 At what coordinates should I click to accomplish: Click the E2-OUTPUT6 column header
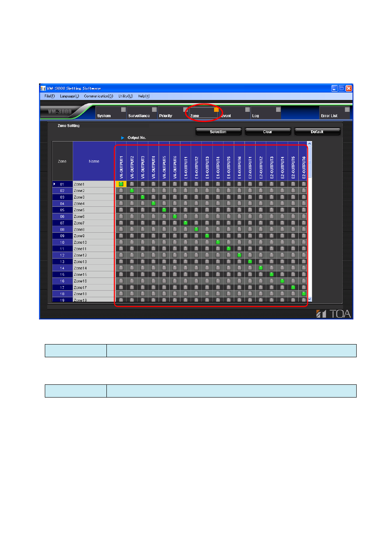click(304, 161)
